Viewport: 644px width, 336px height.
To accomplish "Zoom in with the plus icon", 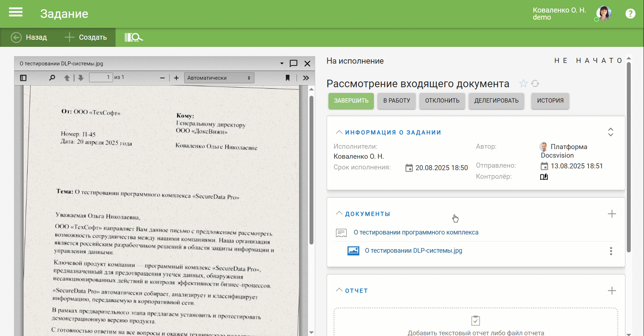I will pyautogui.click(x=176, y=78).
